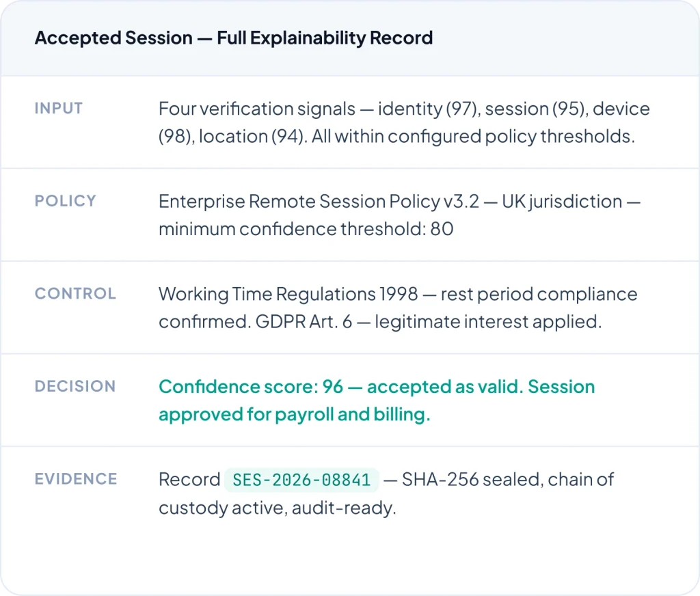Click the word Record before the code

tap(189, 480)
